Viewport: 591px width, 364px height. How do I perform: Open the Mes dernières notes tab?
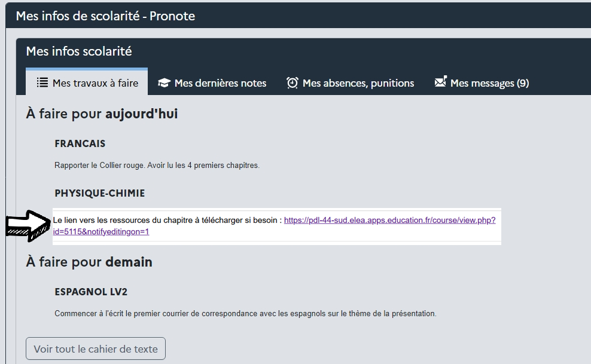coord(220,83)
